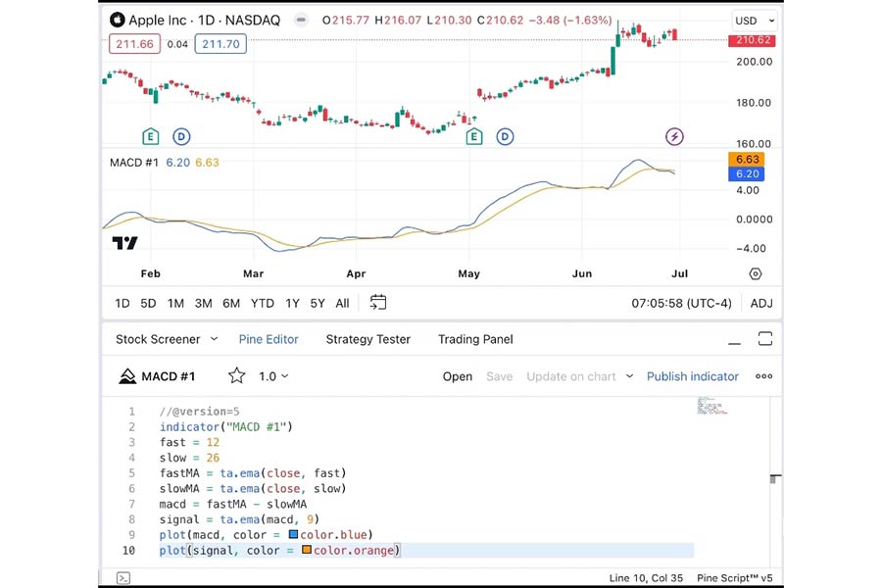
Task: Select the 3M time range
Action: click(203, 303)
